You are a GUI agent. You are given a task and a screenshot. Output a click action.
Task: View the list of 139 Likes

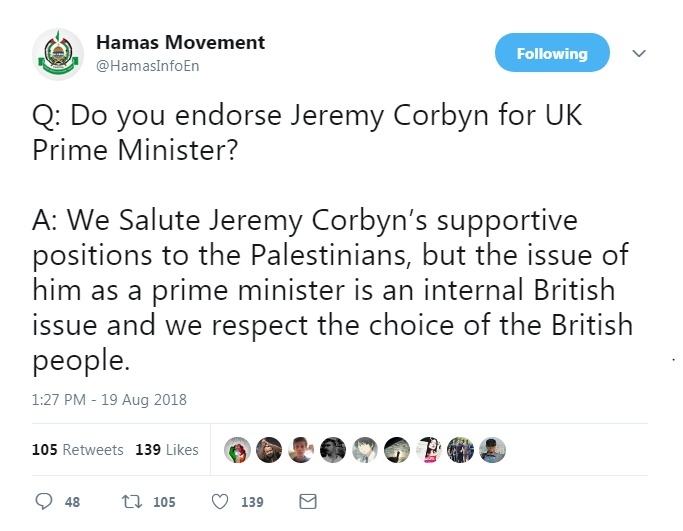pyautogui.click(x=167, y=450)
